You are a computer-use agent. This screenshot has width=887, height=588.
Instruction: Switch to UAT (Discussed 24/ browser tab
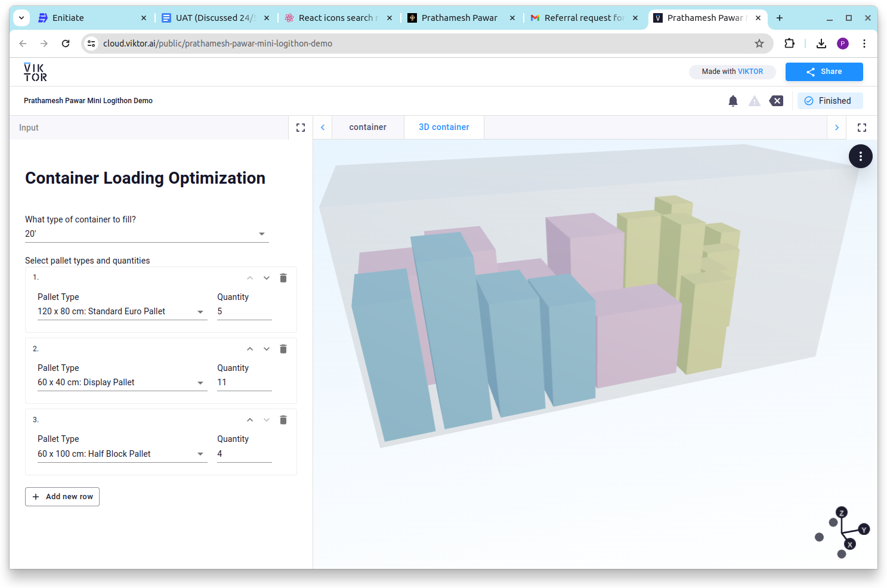click(215, 18)
